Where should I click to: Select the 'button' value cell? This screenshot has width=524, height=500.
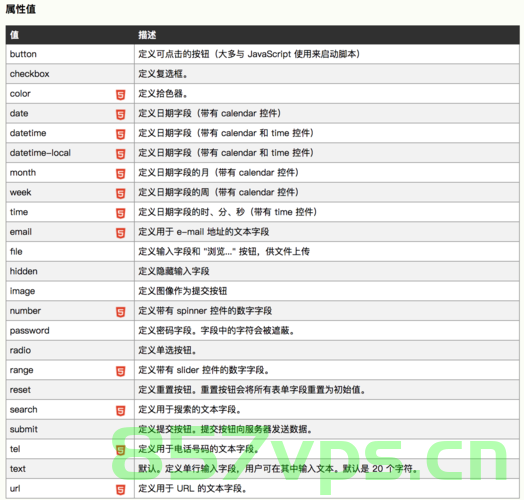[x=70, y=54]
